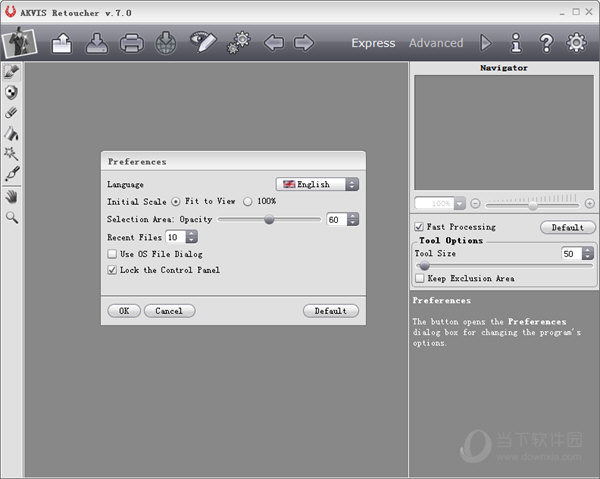
Task: Expand the Navigator zoom percentage dropdown
Action: pos(460,203)
